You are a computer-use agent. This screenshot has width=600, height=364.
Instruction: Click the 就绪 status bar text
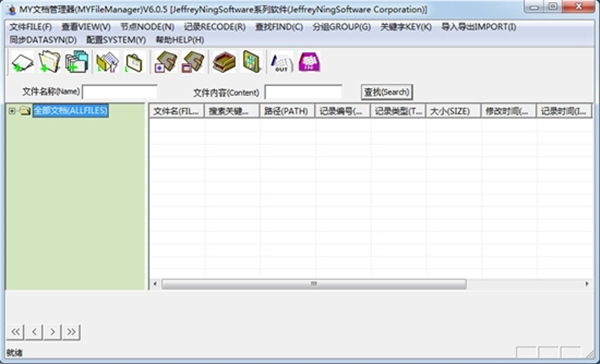[x=14, y=353]
